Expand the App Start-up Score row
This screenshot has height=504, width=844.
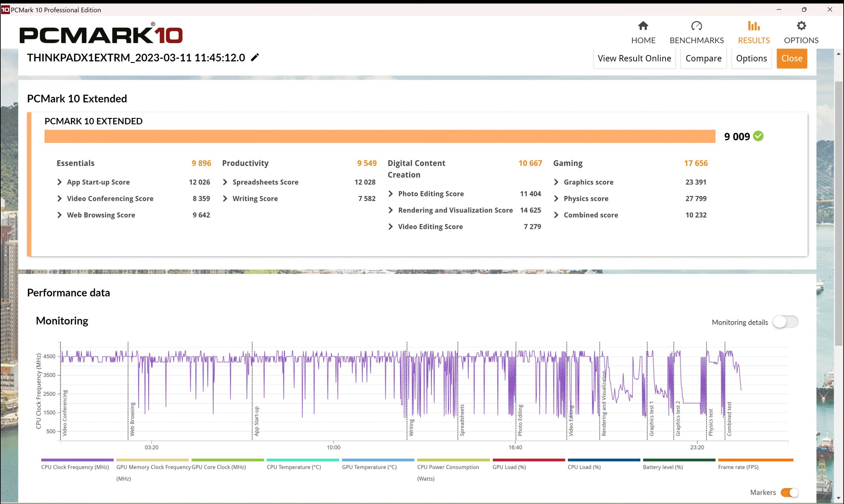tap(59, 182)
